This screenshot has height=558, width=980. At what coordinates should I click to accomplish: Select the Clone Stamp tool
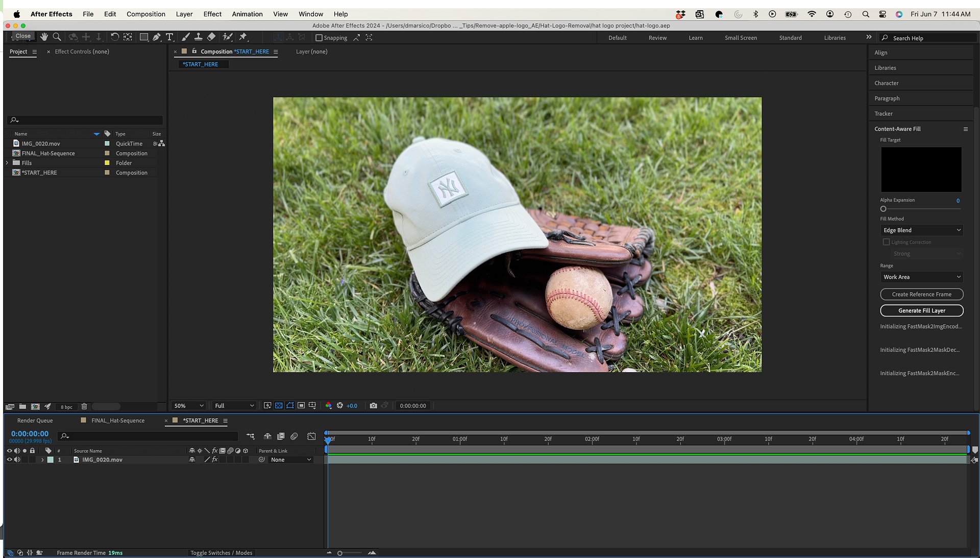[198, 37]
